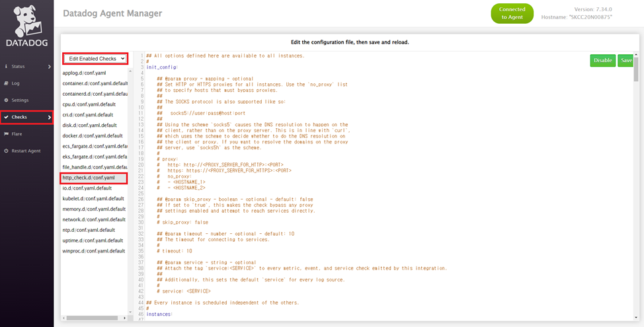Click the green Disable button
Viewport: 644px width, 327px height.
[x=603, y=60]
